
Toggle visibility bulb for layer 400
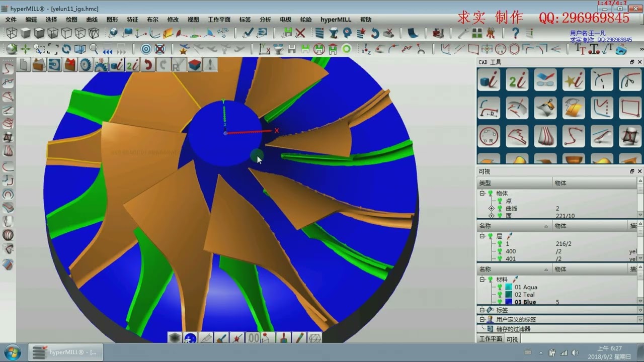pyautogui.click(x=500, y=251)
